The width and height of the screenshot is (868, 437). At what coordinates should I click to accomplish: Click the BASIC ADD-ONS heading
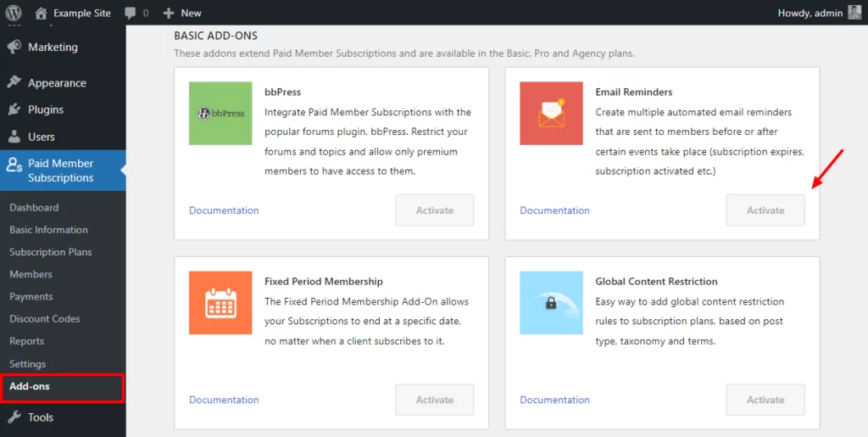pyautogui.click(x=216, y=36)
